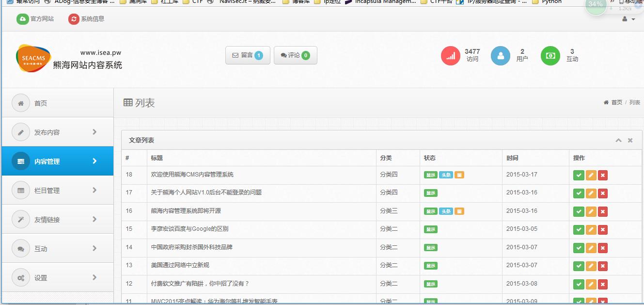Approve article 15 with green check
644x305 pixels.
click(x=579, y=230)
